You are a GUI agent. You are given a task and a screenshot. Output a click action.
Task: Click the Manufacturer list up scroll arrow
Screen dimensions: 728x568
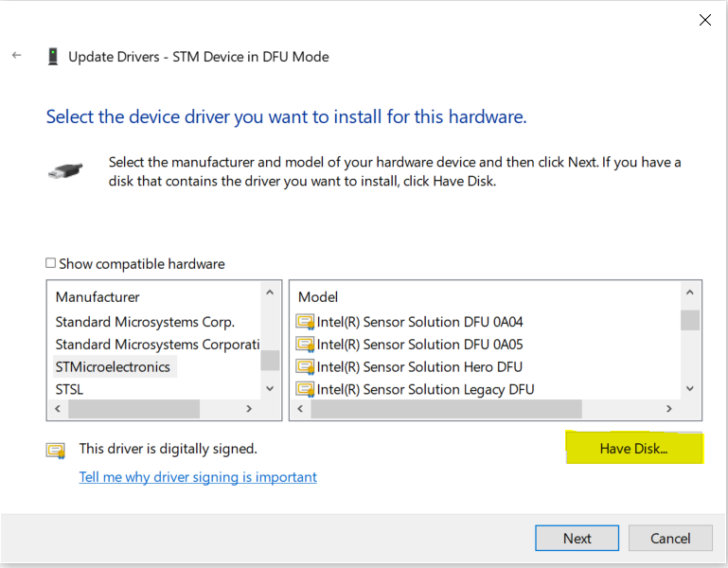click(x=270, y=293)
